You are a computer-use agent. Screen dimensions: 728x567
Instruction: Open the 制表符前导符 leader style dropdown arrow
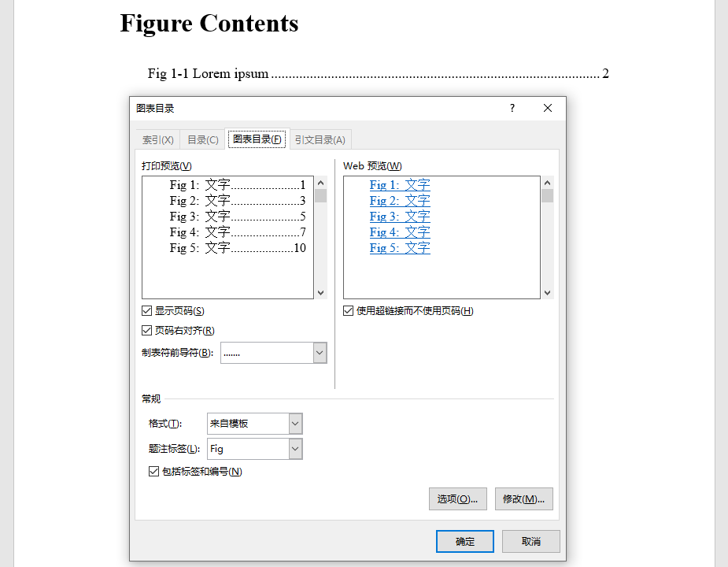318,352
